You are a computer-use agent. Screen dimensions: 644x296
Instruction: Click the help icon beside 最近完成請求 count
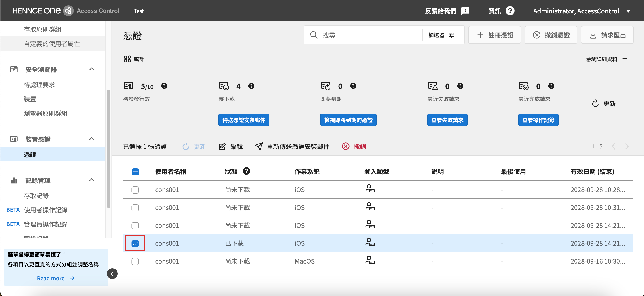point(551,86)
